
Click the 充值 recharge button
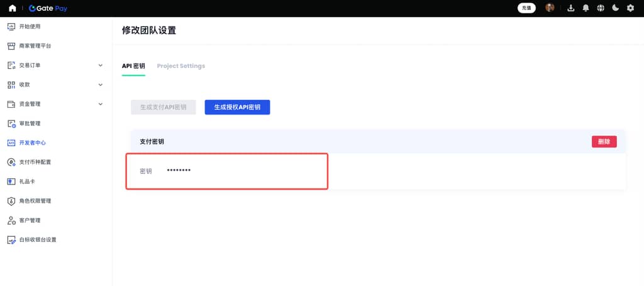click(x=526, y=8)
